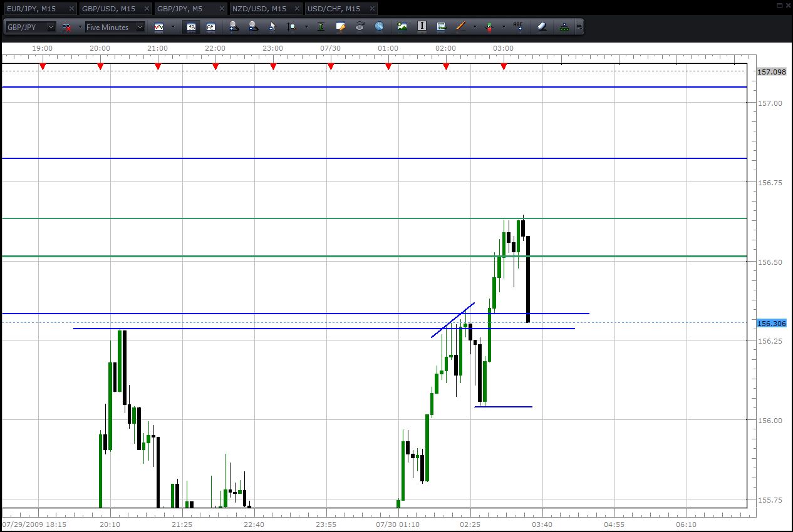Select the arrow pointer cursor tool
Image resolution: width=793 pixels, height=532 pixels.
[x=272, y=27]
